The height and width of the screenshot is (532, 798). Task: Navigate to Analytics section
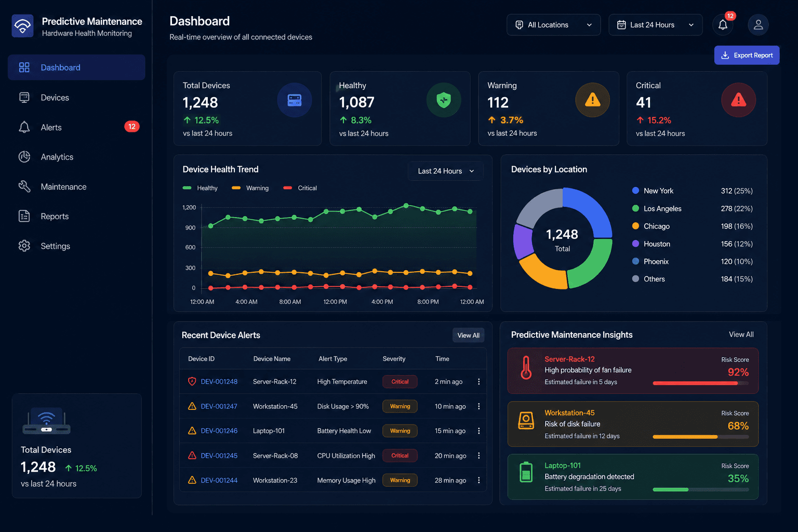[76, 157]
